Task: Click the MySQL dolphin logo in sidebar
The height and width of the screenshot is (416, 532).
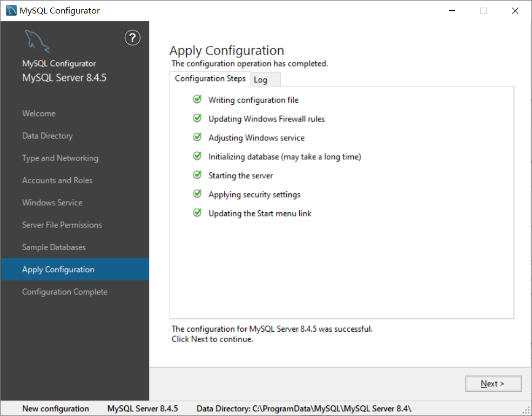Action: pos(37,41)
